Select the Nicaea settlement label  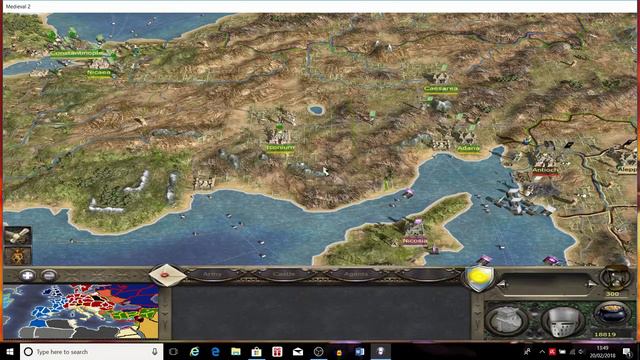99,72
